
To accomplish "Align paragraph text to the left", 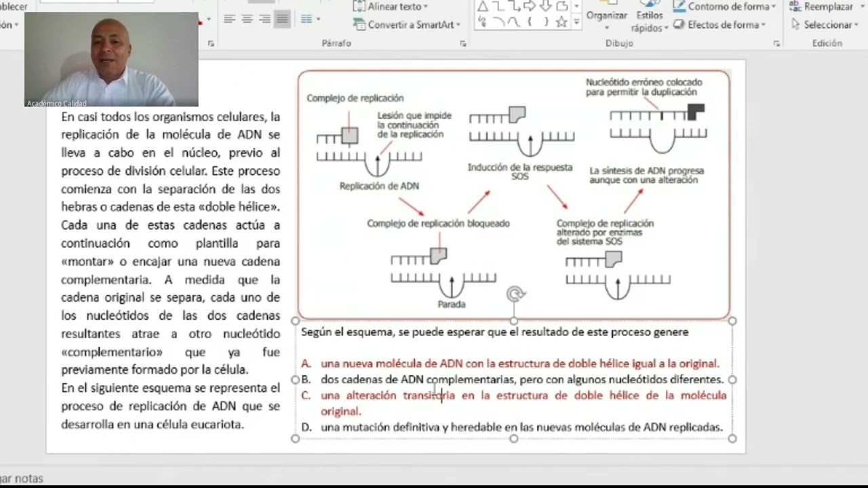I will [230, 19].
